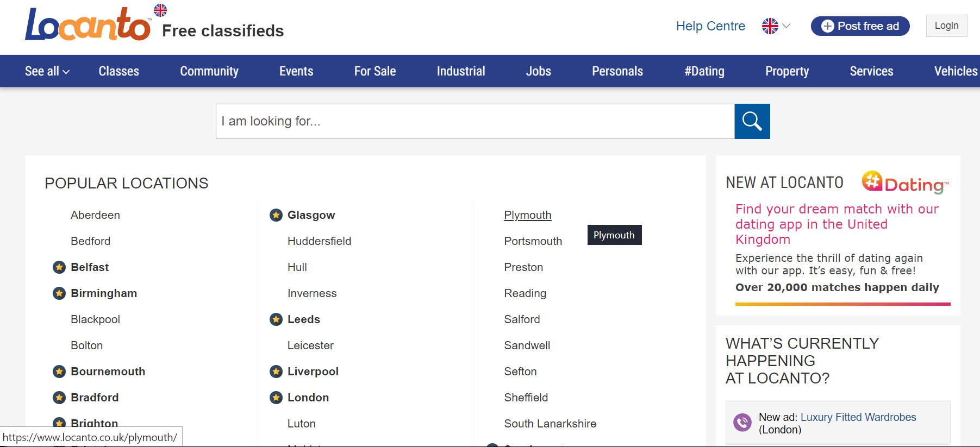Click the star icon beside Bournemouth
This screenshot has height=447, width=980.
[x=59, y=372]
